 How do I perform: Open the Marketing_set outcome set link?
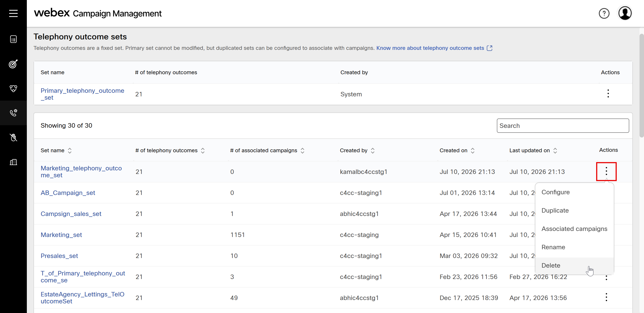[x=61, y=235]
